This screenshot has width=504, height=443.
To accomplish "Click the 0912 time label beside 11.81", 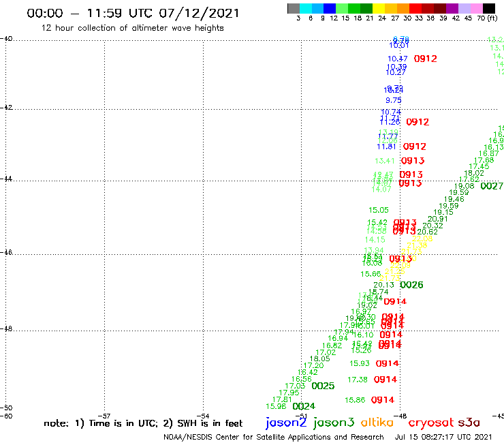I will (415, 147).
